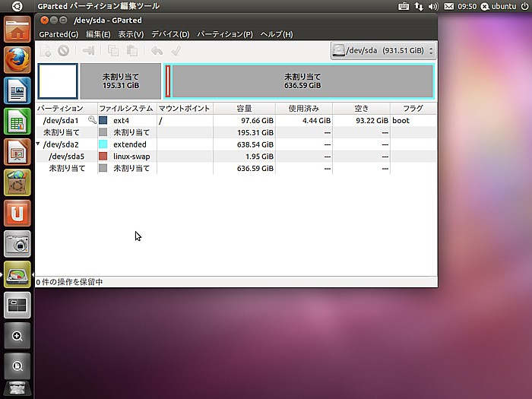Open the 編集(E) menu

click(98, 34)
